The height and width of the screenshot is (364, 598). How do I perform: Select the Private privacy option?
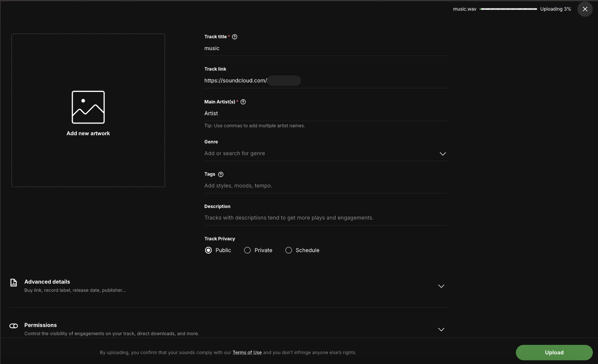click(247, 250)
